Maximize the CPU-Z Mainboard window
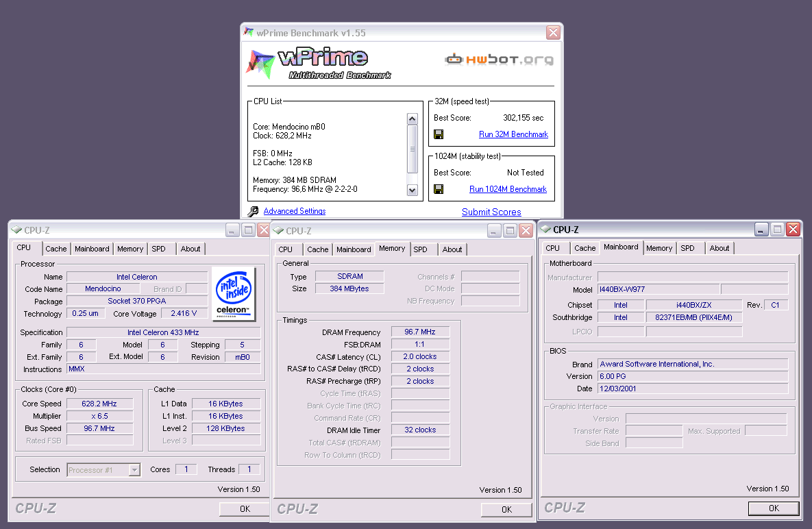This screenshot has width=812, height=529. coord(777,230)
